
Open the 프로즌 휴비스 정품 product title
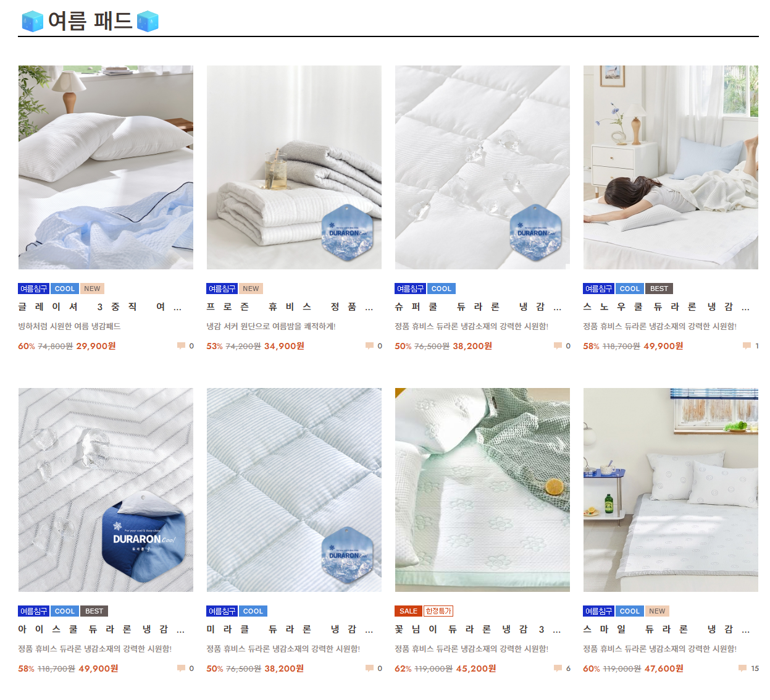(x=290, y=307)
